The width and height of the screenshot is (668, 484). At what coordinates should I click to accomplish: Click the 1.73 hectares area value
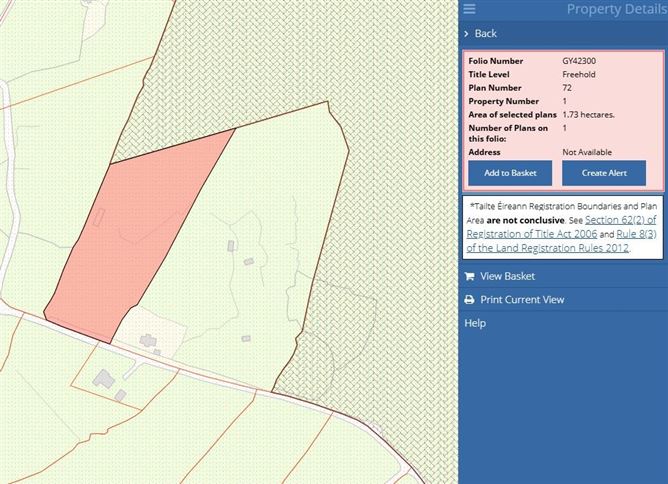click(x=588, y=115)
